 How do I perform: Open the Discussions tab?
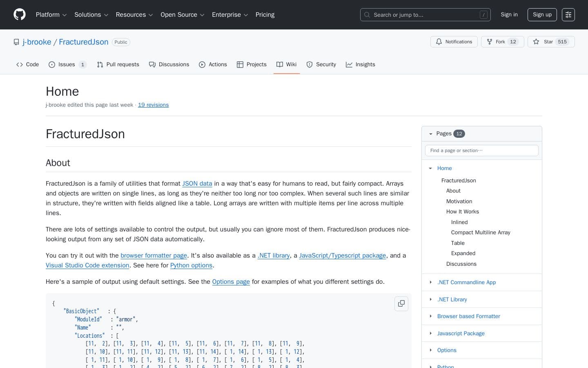click(169, 65)
